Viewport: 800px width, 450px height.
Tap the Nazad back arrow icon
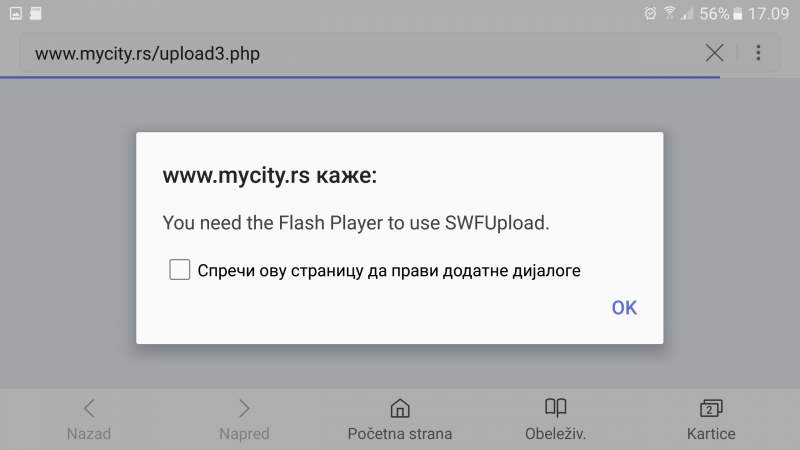89,408
